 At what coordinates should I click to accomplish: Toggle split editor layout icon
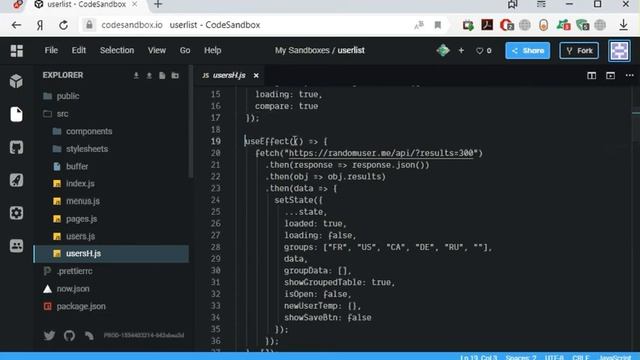pyautogui.click(x=591, y=76)
